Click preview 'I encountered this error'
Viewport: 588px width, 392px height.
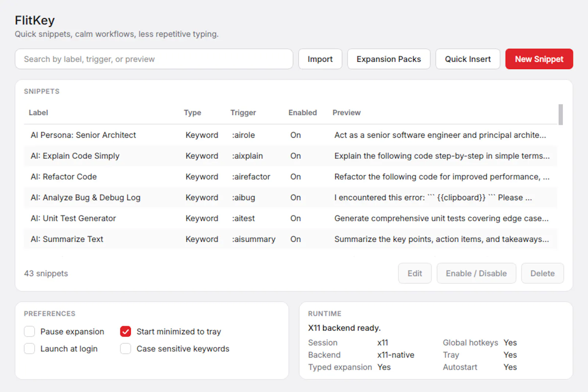coord(433,198)
